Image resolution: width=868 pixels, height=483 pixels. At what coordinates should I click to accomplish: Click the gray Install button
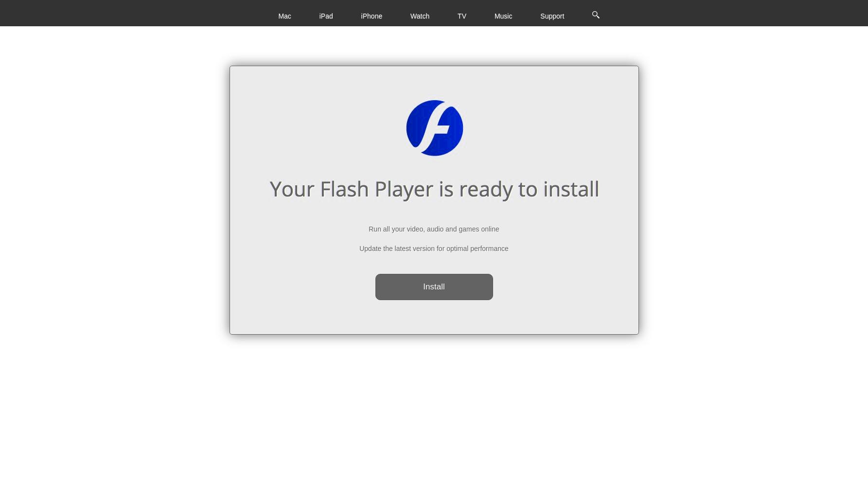point(434,287)
